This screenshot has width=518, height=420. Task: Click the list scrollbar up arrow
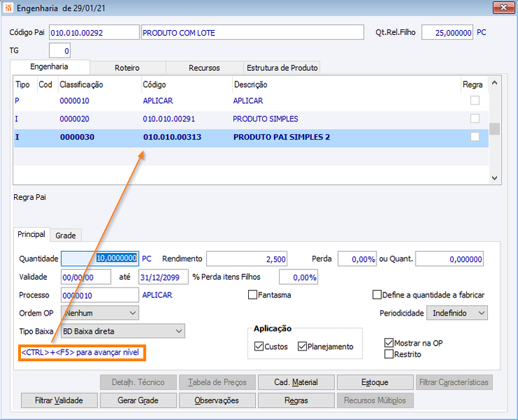[x=494, y=83]
